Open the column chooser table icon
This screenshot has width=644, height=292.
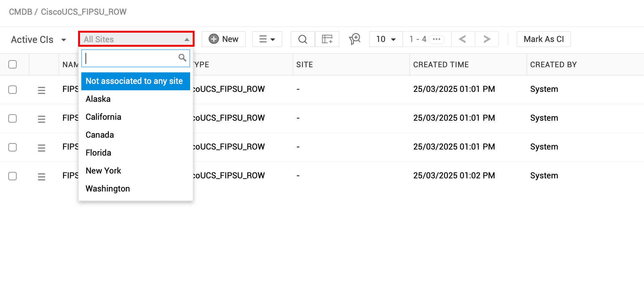tap(327, 39)
